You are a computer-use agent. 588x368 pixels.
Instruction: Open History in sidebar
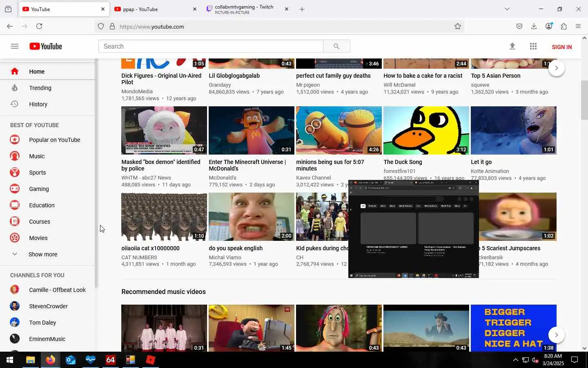47,104
